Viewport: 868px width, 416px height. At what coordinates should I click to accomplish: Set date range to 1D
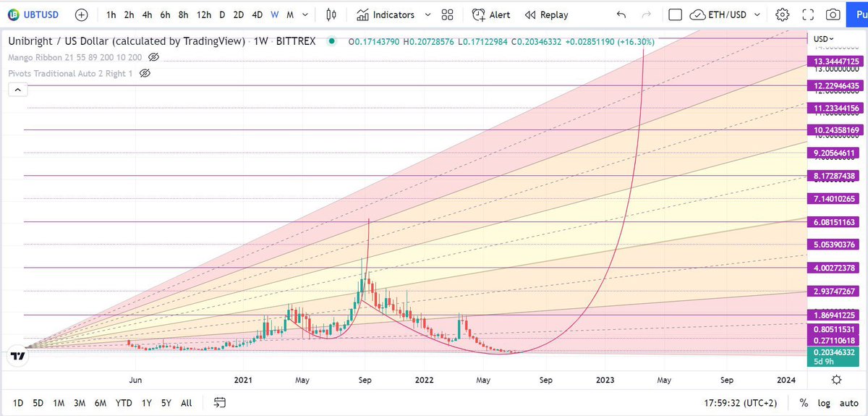18,402
